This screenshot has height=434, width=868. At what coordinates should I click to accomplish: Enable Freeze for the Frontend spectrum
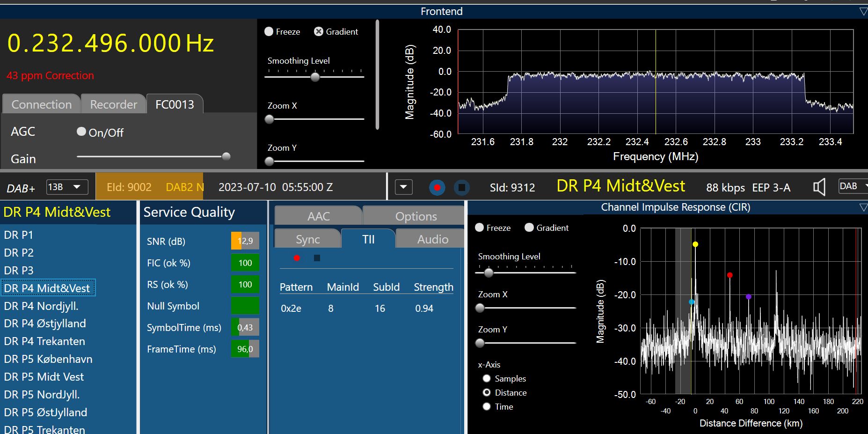click(x=269, y=32)
